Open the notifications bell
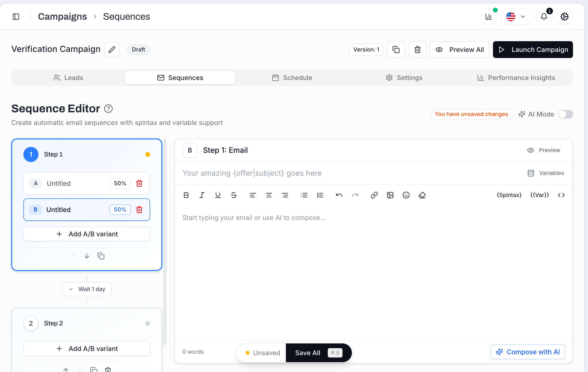588x372 pixels. (x=544, y=17)
